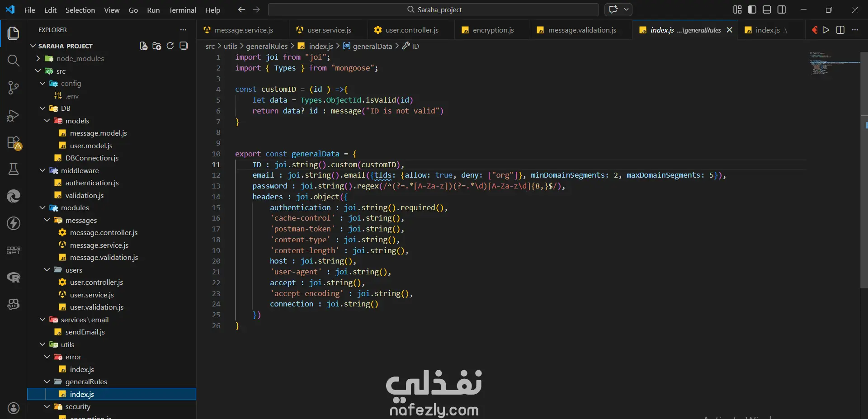The height and width of the screenshot is (419, 868).
Task: Click the generalRules breadcrumb segment
Action: pyautogui.click(x=267, y=46)
